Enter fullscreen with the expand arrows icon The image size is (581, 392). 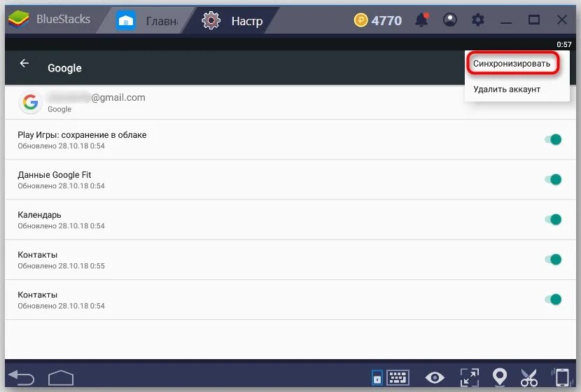tap(469, 378)
